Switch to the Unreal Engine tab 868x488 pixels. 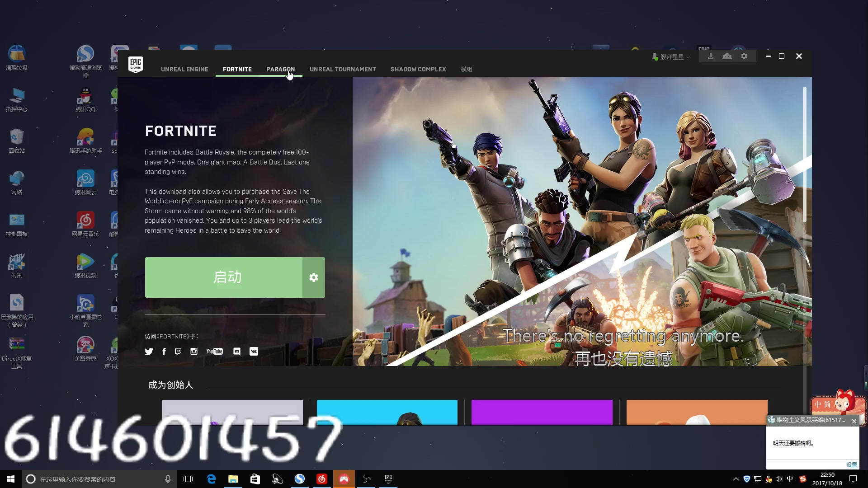point(184,69)
